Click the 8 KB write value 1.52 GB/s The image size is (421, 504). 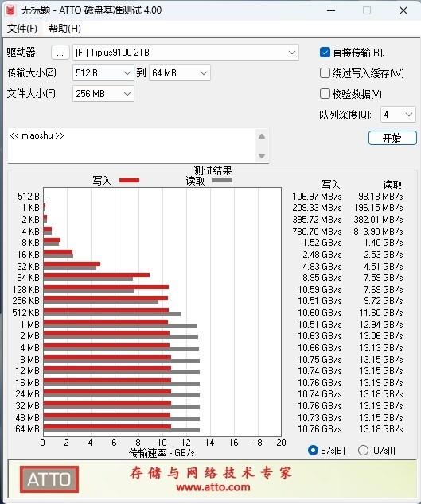(322, 243)
